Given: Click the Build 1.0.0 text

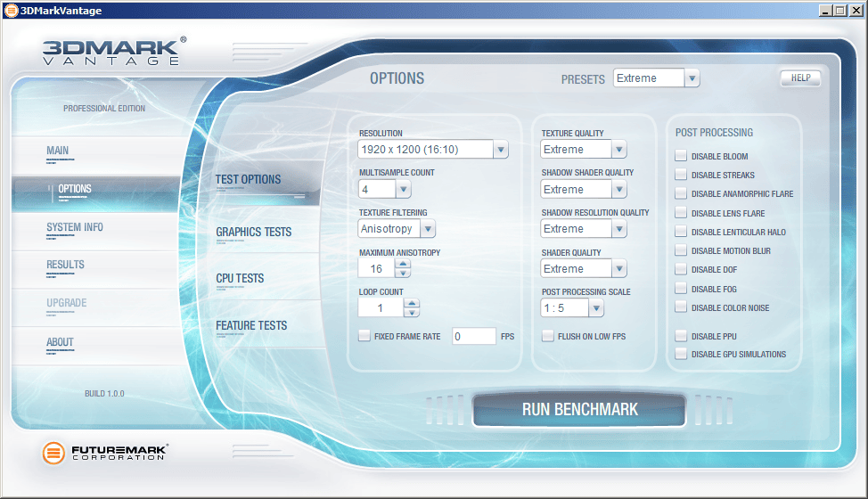Looking at the screenshot, I should click(x=104, y=393).
